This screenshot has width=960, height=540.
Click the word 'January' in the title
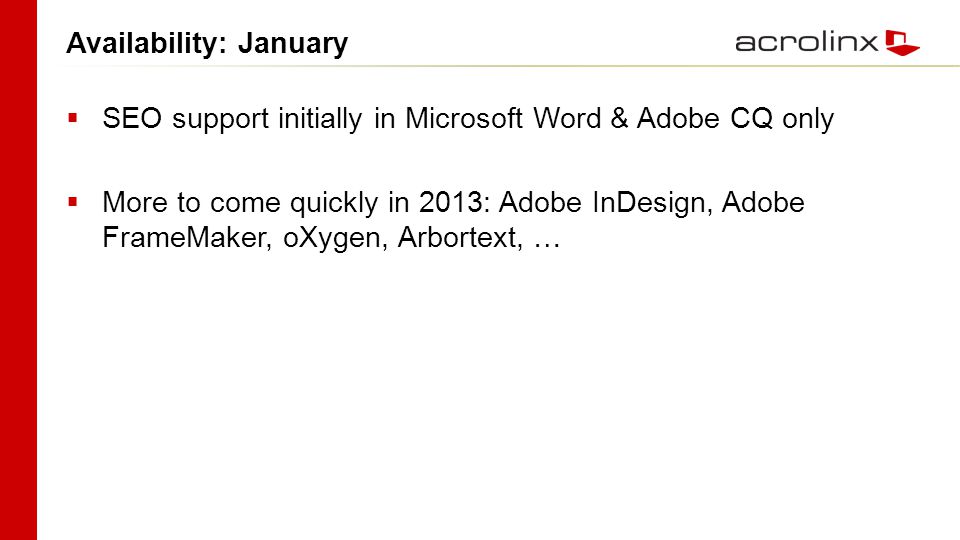pyautogui.click(x=293, y=43)
